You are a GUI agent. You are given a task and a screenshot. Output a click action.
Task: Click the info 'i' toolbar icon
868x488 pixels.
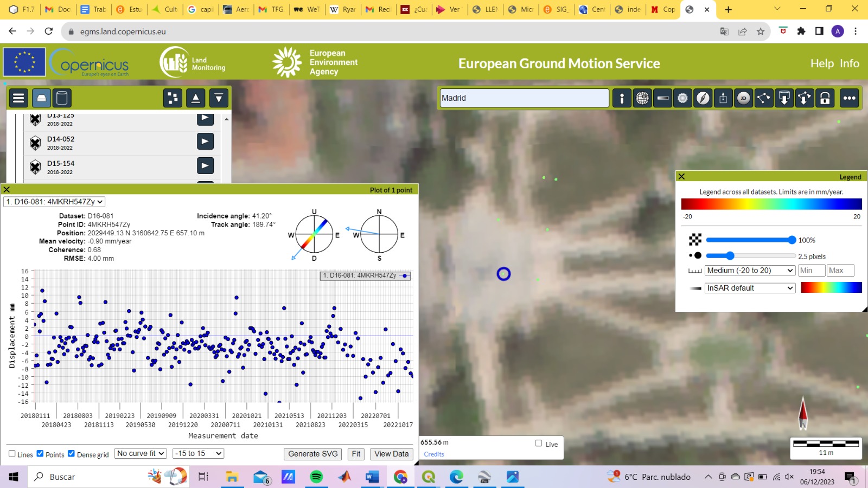pos(622,98)
